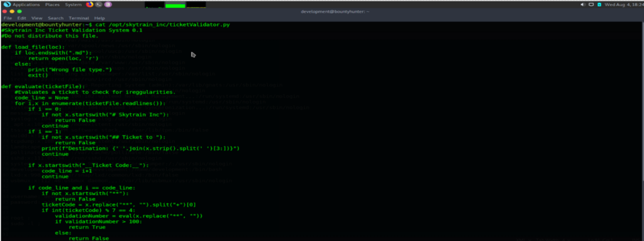This screenshot has height=241, width=644.
Task: Click the cat ticketValidator.py command line
Action: [x=116, y=25]
